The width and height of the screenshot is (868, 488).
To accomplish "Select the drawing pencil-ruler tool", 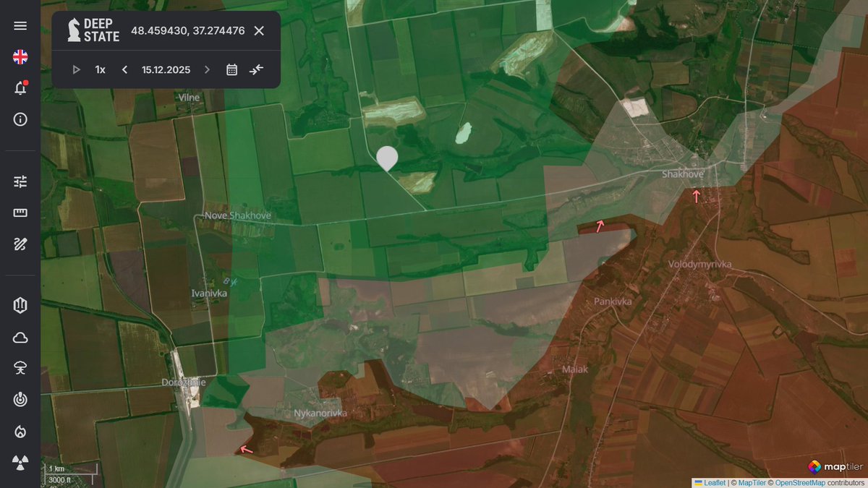I will [20, 244].
